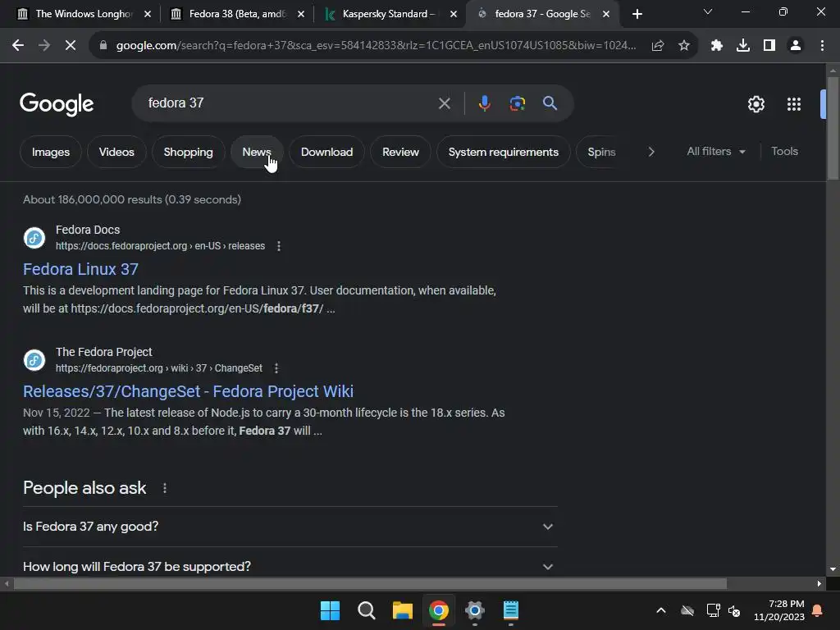Click the vertical page scrollbar thumb
This screenshot has width=840, height=630.
tap(833, 129)
